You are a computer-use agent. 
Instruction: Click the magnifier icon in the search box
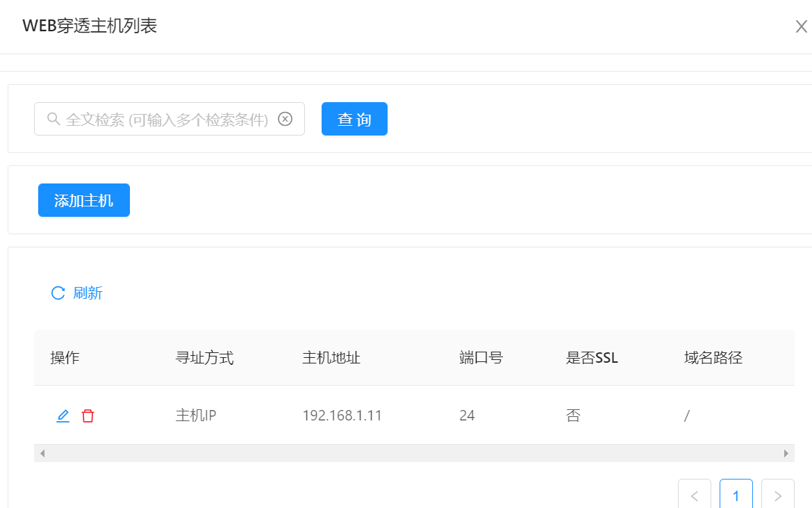pyautogui.click(x=53, y=119)
